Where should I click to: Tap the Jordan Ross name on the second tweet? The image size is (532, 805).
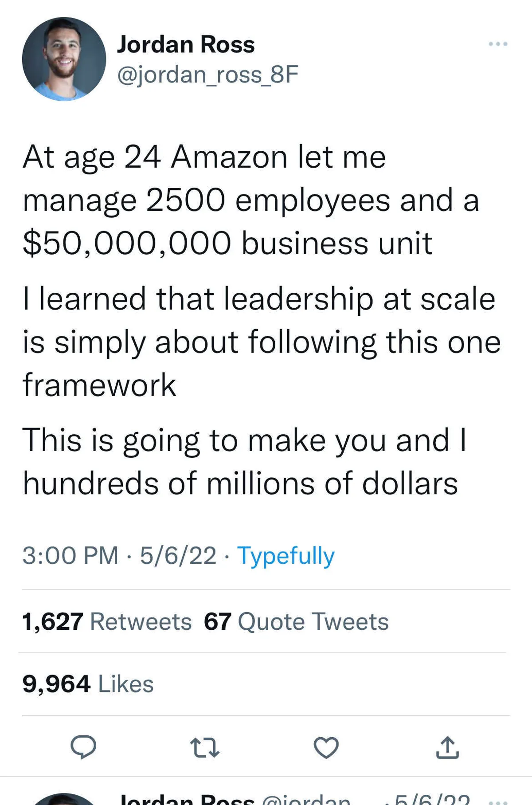187,800
